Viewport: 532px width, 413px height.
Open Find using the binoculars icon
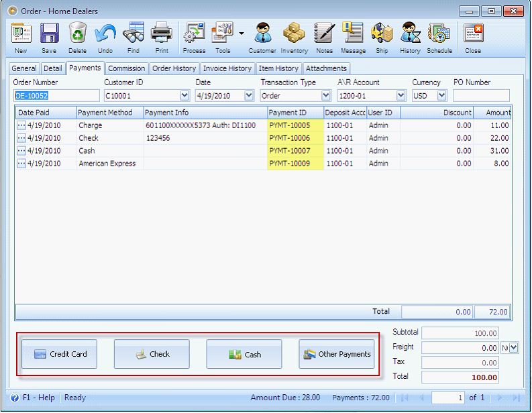(x=134, y=33)
